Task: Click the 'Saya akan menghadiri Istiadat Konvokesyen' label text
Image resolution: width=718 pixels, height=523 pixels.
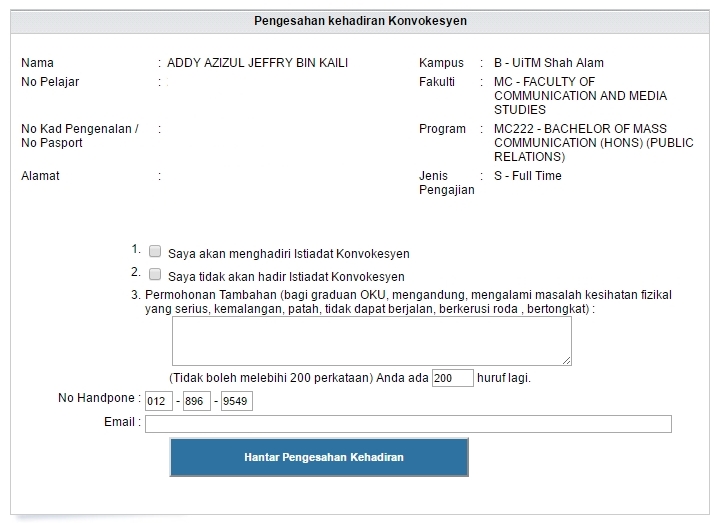Action: tap(288, 254)
